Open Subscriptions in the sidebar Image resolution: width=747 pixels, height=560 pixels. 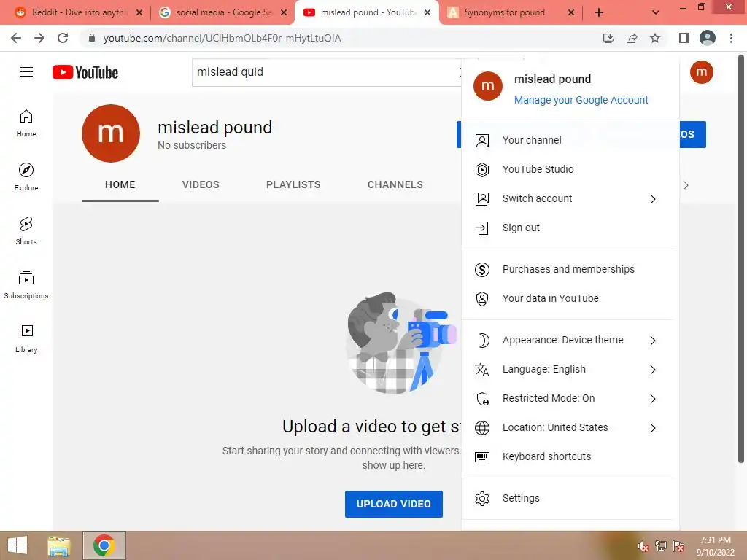tap(26, 285)
